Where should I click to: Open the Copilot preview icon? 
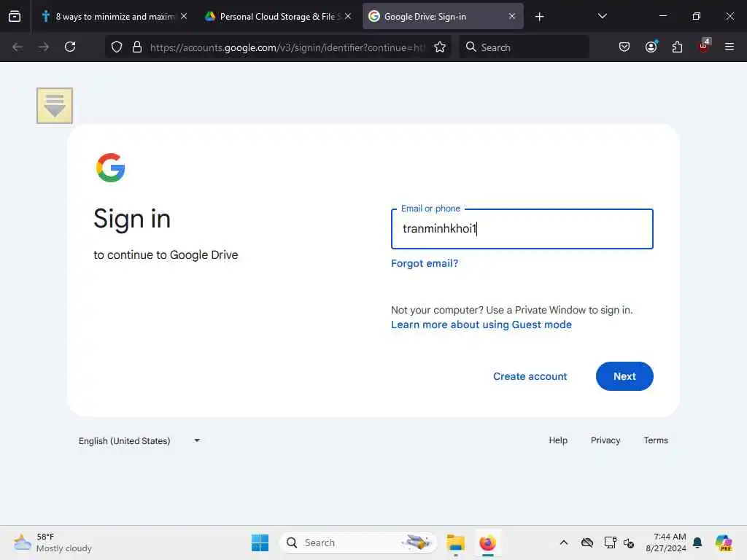coord(724,542)
